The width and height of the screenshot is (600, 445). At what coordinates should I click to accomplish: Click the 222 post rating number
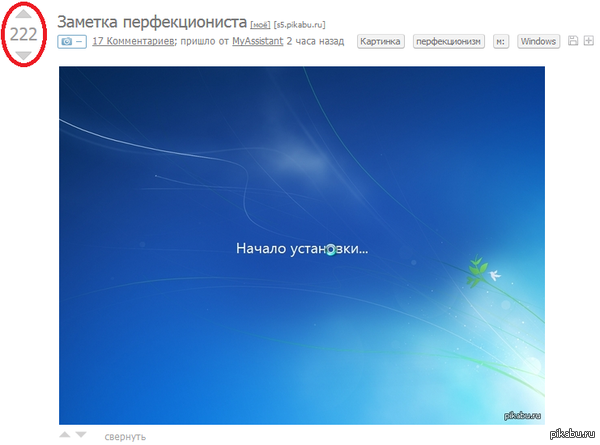24,34
